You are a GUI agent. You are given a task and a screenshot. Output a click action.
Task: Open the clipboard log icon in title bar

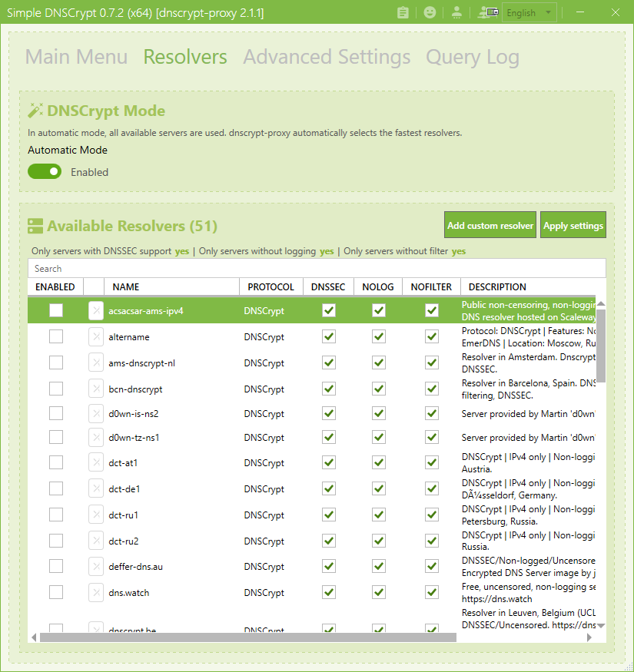403,12
